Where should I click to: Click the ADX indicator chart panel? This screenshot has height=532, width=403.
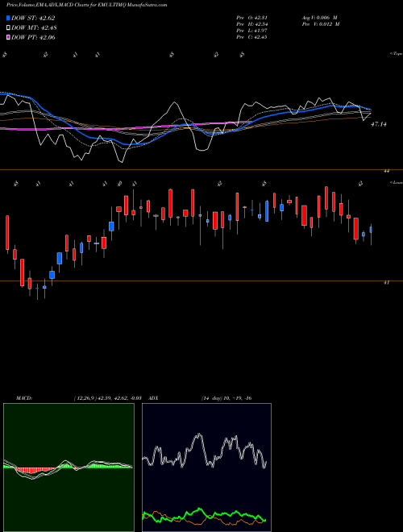pos(206,468)
